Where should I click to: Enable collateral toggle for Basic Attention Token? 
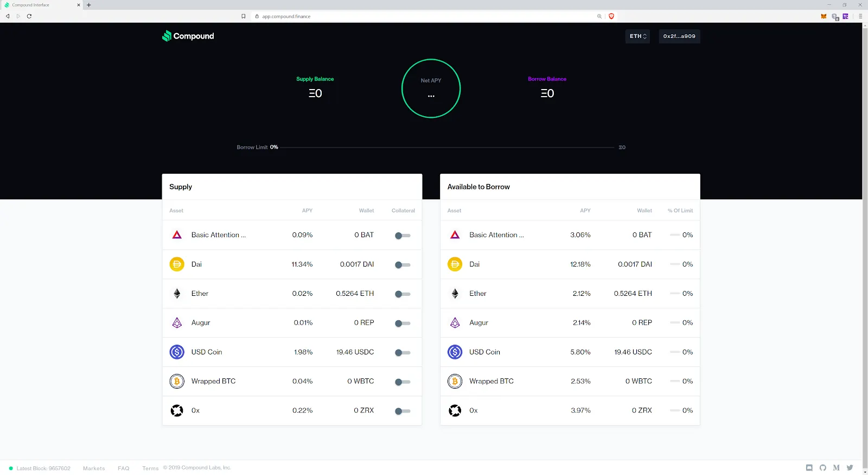[403, 236]
